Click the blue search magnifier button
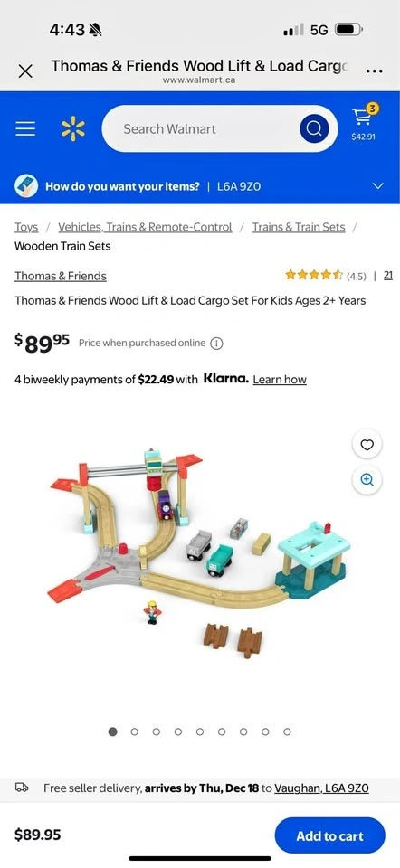This screenshot has width=400, height=868. tap(314, 129)
